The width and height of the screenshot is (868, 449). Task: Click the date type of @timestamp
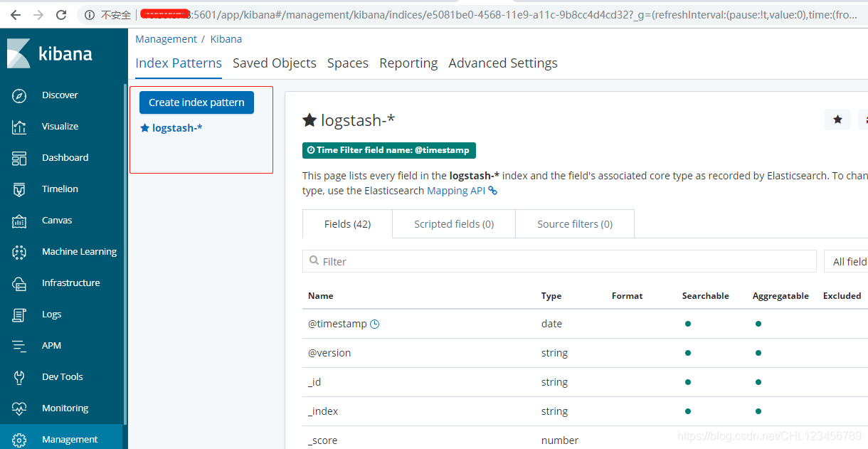click(x=551, y=324)
